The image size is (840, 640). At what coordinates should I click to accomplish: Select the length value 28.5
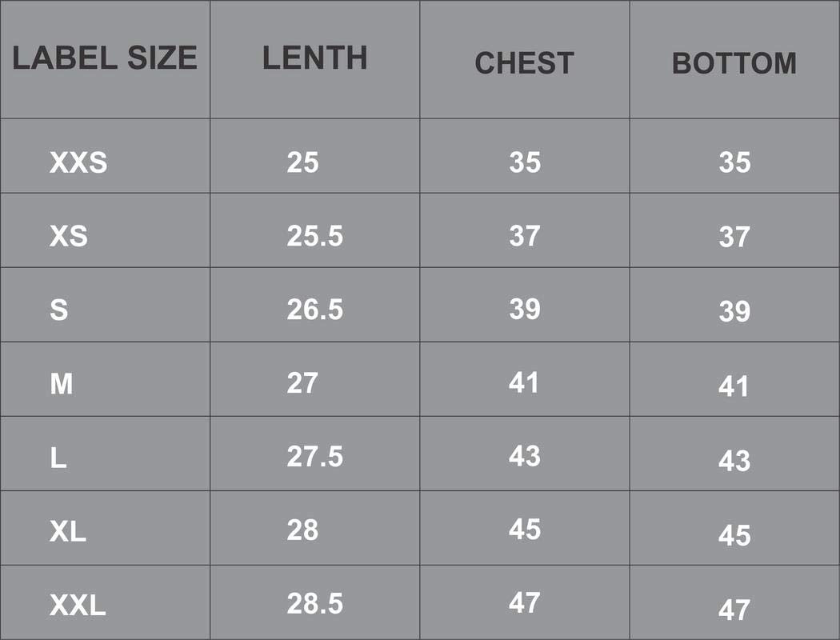click(314, 605)
